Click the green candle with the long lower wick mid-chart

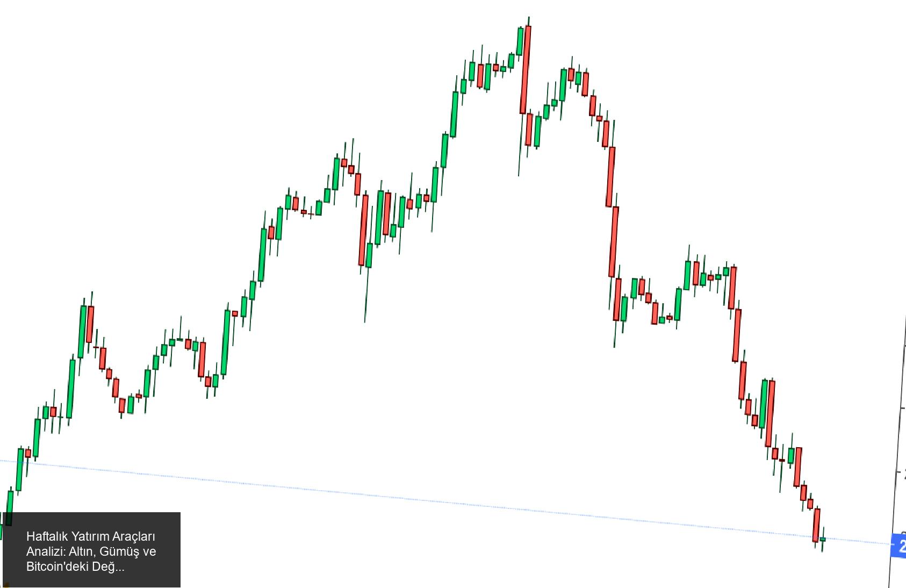pyautogui.click(x=369, y=255)
